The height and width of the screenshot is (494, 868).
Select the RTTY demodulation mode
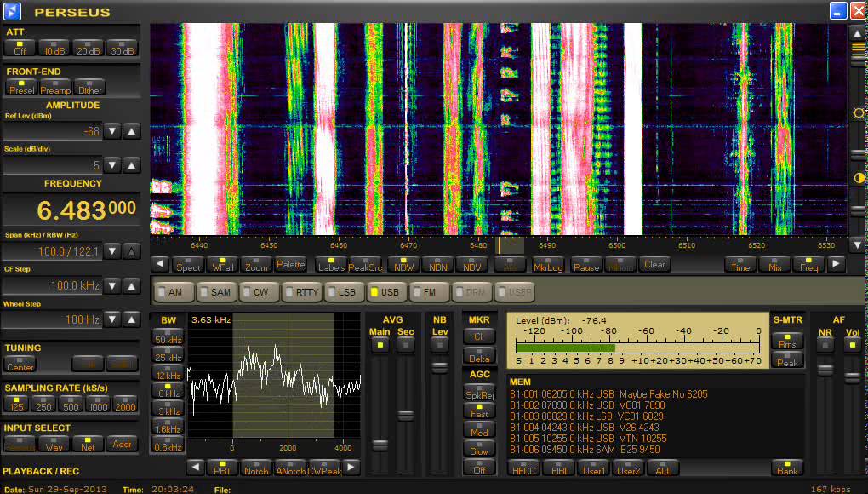pos(302,292)
